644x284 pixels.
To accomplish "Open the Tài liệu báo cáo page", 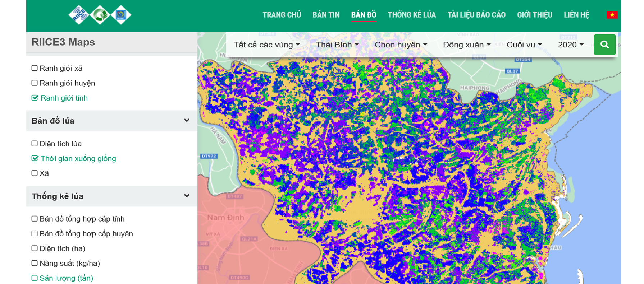I will [x=476, y=15].
